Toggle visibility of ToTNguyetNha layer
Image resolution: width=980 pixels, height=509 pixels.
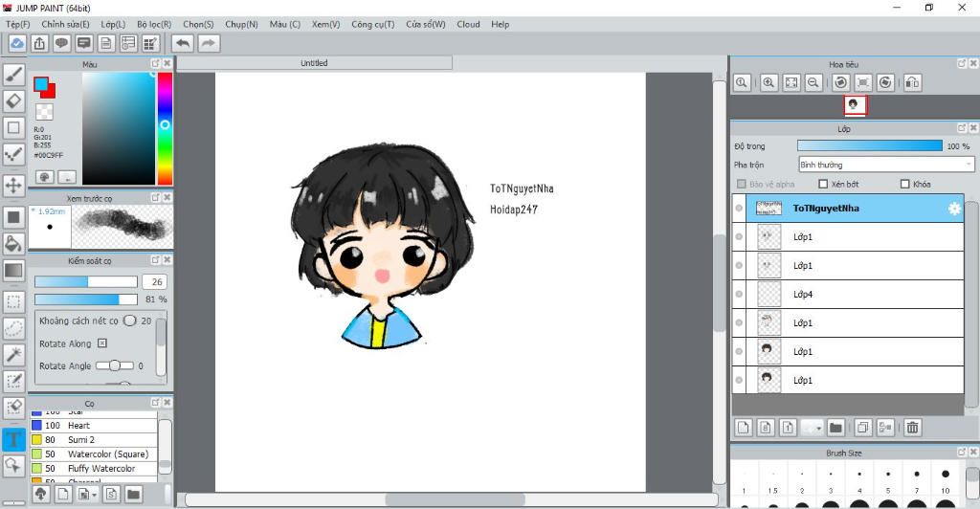pos(739,209)
